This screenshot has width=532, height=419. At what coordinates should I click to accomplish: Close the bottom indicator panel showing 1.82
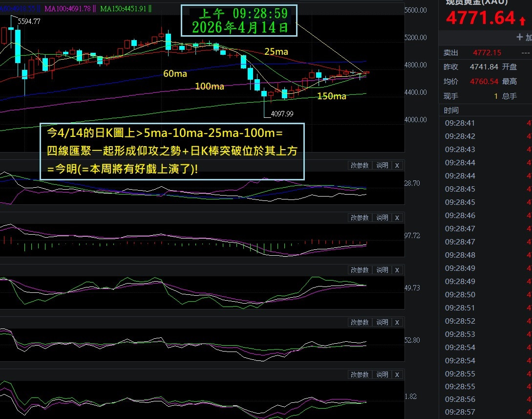[397, 375]
